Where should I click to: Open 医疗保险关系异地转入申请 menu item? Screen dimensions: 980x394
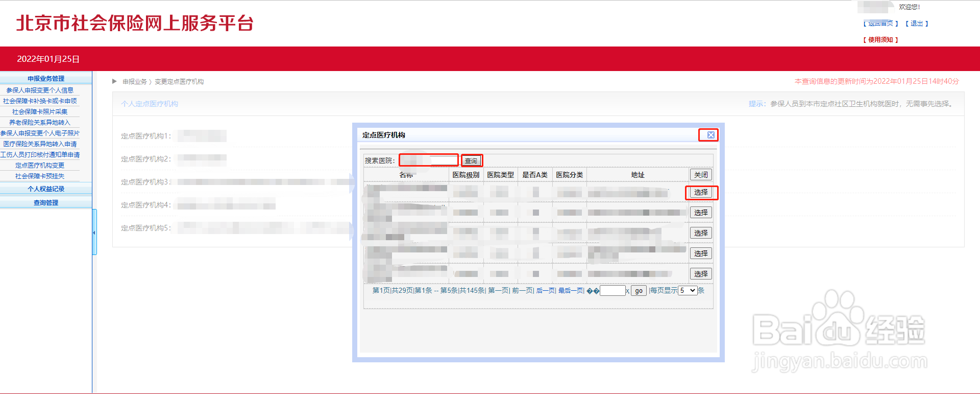(40, 144)
